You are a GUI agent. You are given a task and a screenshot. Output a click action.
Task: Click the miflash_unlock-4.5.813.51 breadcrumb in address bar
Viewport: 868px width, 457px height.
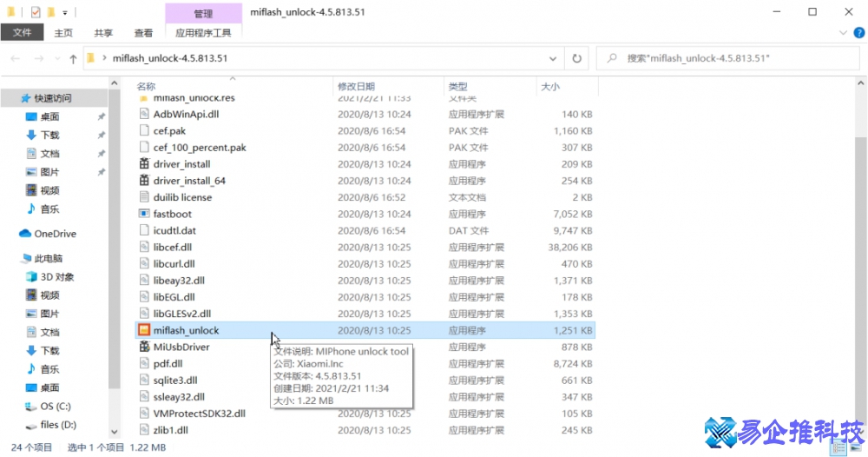click(170, 58)
